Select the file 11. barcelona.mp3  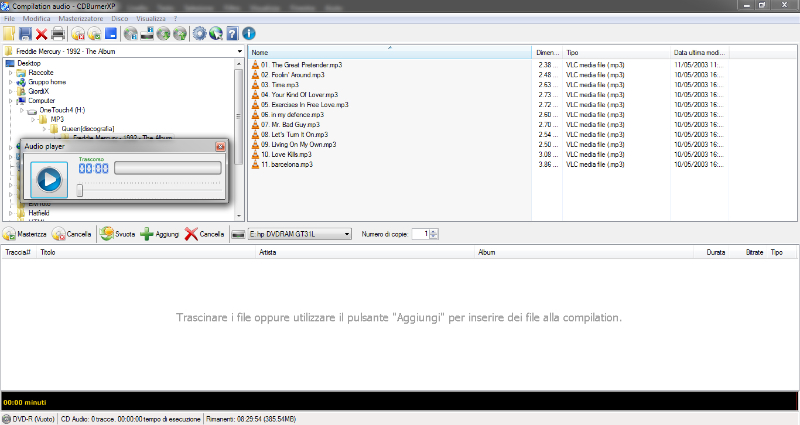pos(286,165)
